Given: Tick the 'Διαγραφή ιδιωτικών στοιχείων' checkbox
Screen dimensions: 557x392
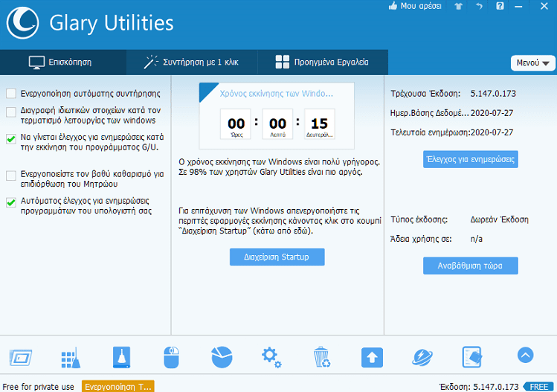Looking at the screenshot, I should pyautogui.click(x=11, y=112).
